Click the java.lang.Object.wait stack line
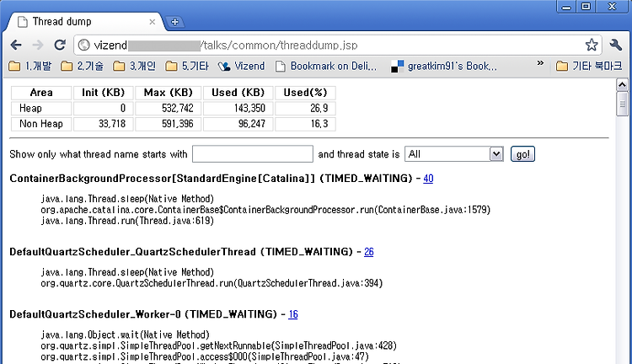The height and width of the screenshot is (364, 632). pyautogui.click(x=125, y=335)
